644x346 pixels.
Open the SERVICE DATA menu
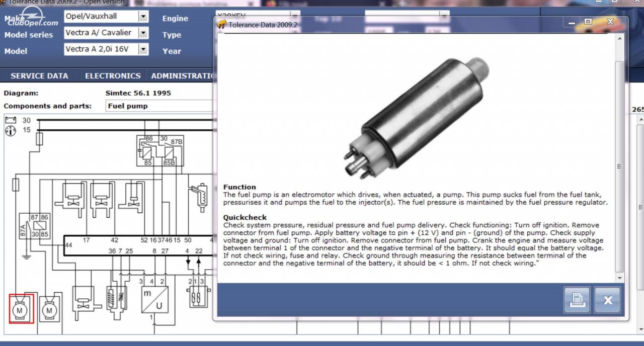[39, 76]
